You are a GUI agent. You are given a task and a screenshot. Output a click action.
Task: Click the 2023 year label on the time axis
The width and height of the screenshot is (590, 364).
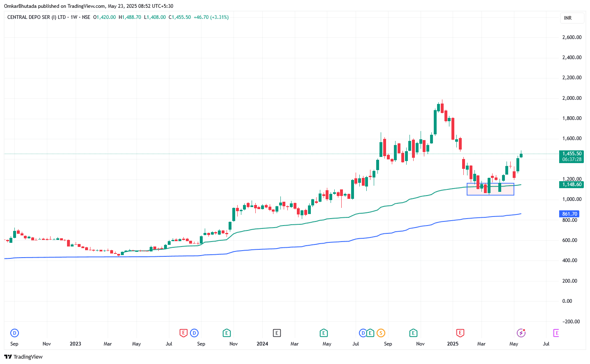(x=75, y=344)
